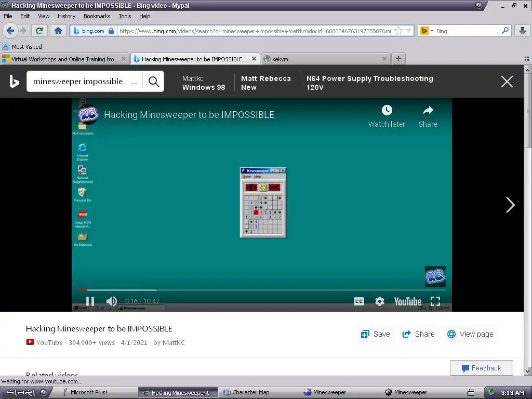The height and width of the screenshot is (399, 532).
Task: Go back with the browser back arrow
Action: click(10, 31)
